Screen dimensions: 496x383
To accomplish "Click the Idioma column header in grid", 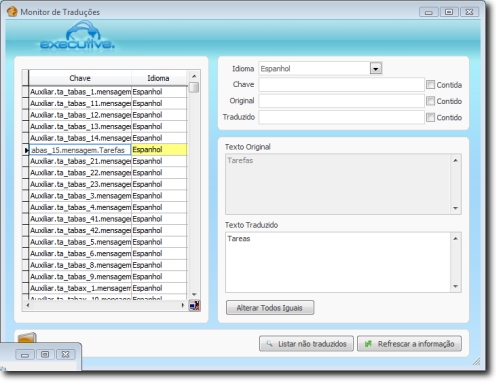I will click(159, 78).
